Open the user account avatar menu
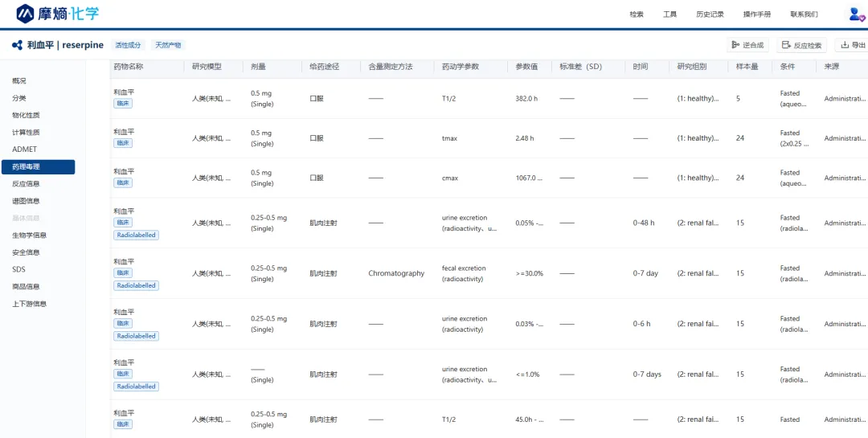The width and height of the screenshot is (868, 438). (x=856, y=14)
